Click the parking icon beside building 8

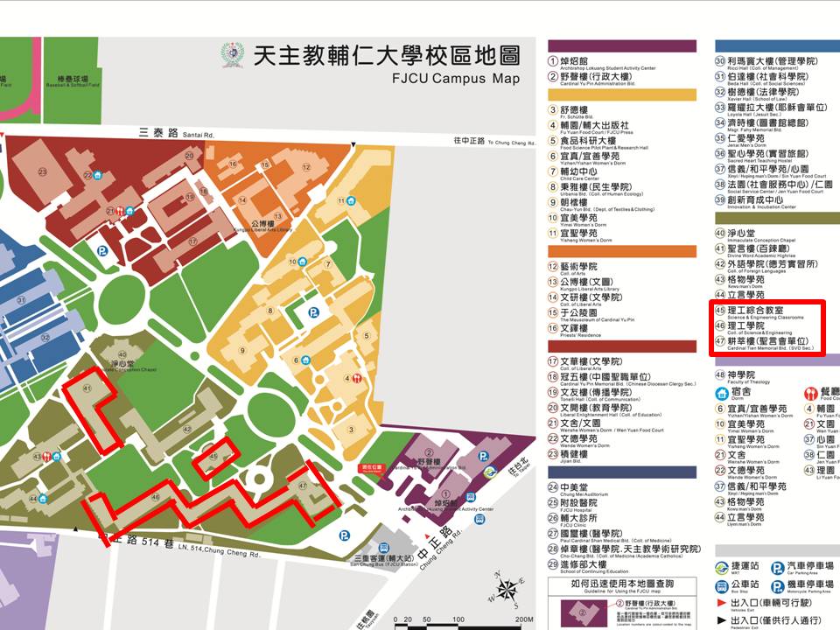coord(312,311)
